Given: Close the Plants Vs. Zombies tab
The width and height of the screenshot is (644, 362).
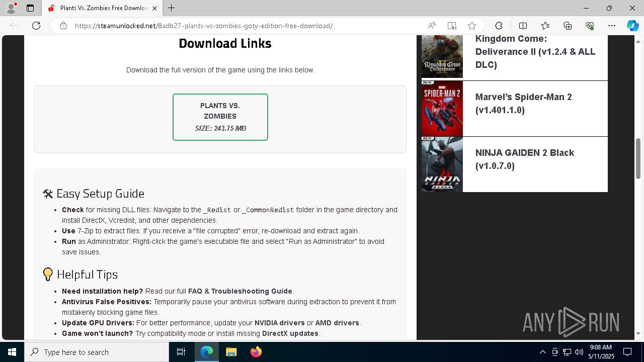Looking at the screenshot, I should coord(154,8).
